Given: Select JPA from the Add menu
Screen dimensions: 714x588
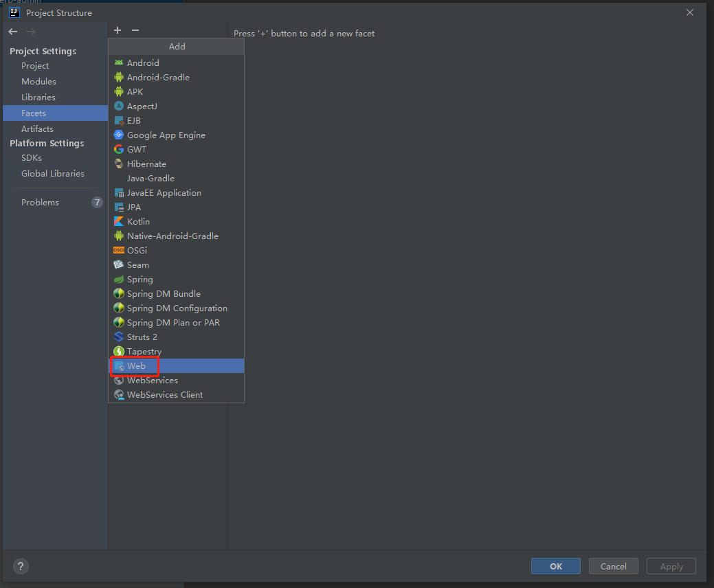Looking at the screenshot, I should click(176, 207).
